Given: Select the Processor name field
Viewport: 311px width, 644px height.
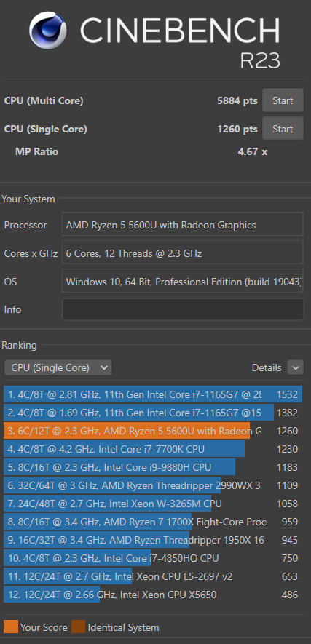Looking at the screenshot, I should coord(183,225).
